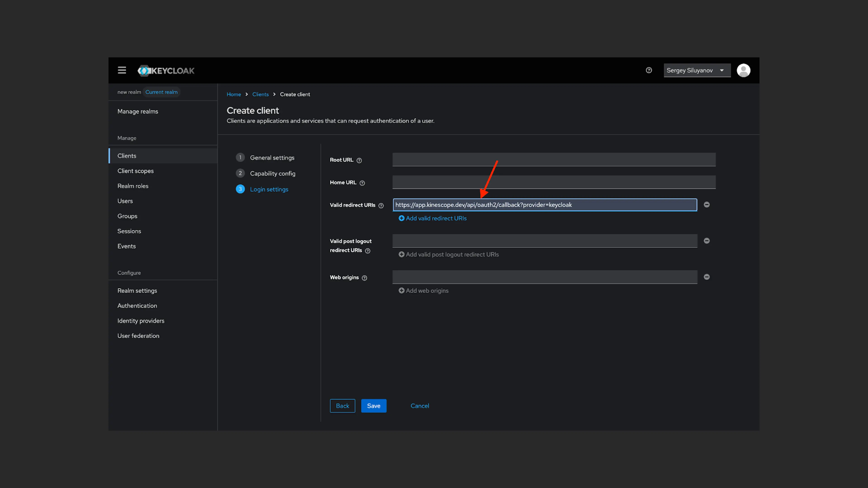Image resolution: width=868 pixels, height=488 pixels.
Task: Go to Capability config wizard step
Action: pos(272,174)
